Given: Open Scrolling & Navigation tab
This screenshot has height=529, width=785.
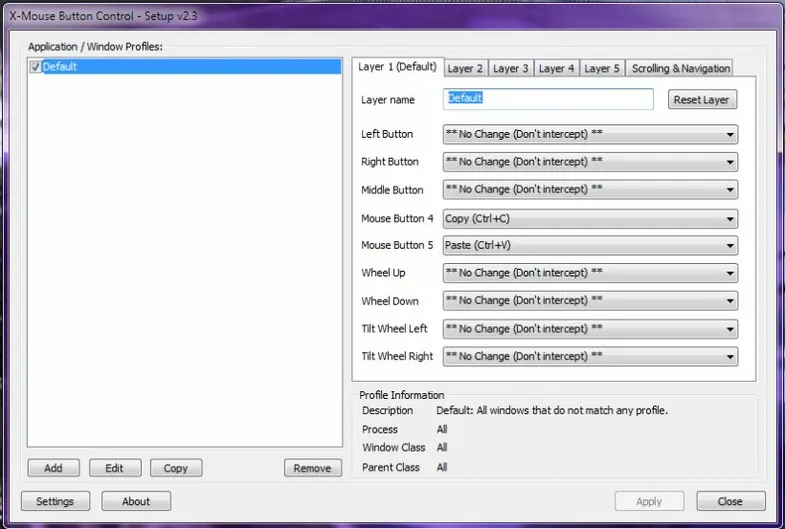Looking at the screenshot, I should pos(680,68).
